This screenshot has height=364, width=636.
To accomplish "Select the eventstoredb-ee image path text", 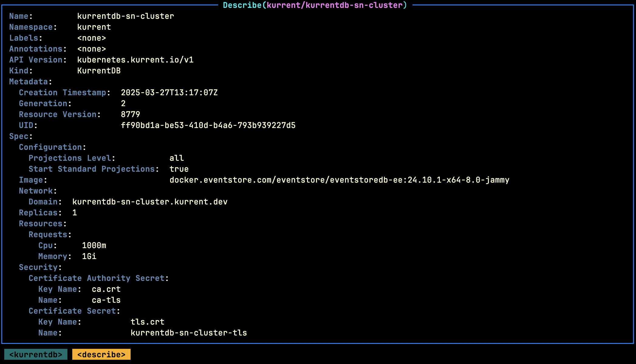I will 340,180.
